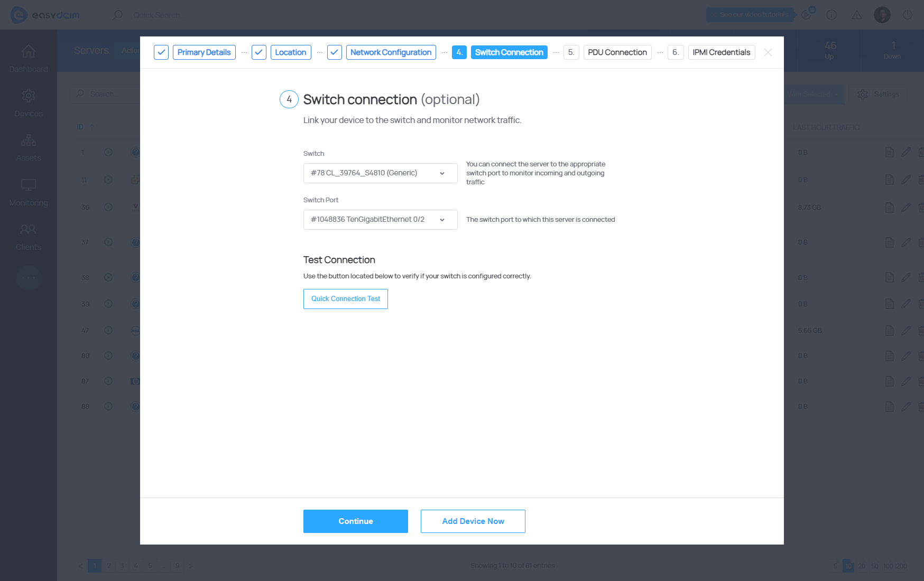Open See our video tutorials link
Screen dimensions: 924x581
tap(750, 15)
